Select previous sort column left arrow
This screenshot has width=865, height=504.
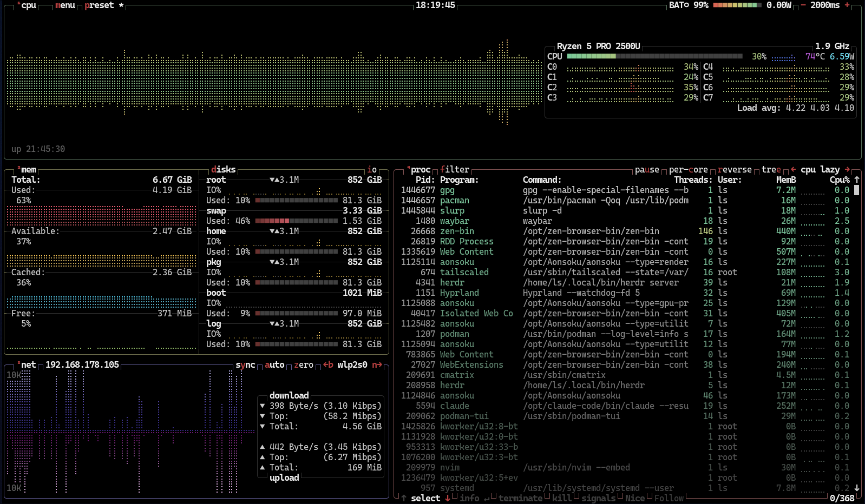click(x=793, y=169)
